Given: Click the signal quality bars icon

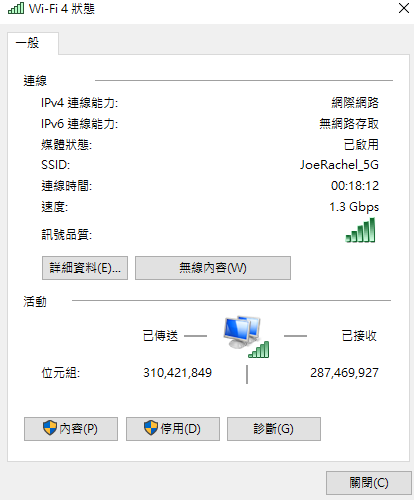Looking at the screenshot, I should [x=360, y=230].
